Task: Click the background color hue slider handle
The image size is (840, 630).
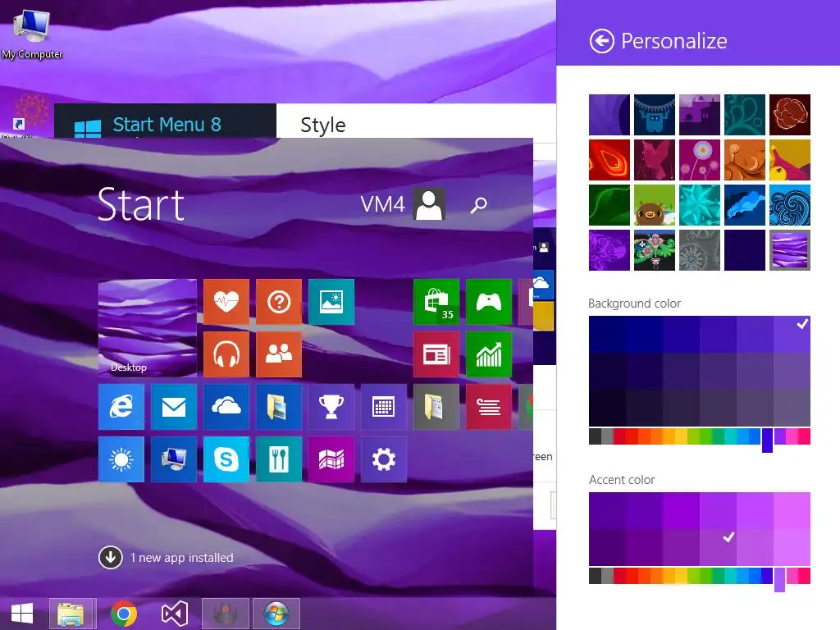Action: click(767, 440)
